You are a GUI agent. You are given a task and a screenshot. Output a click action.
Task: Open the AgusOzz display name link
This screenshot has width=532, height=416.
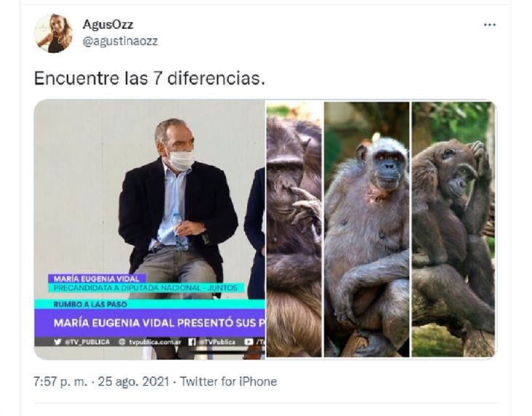pos(108,25)
